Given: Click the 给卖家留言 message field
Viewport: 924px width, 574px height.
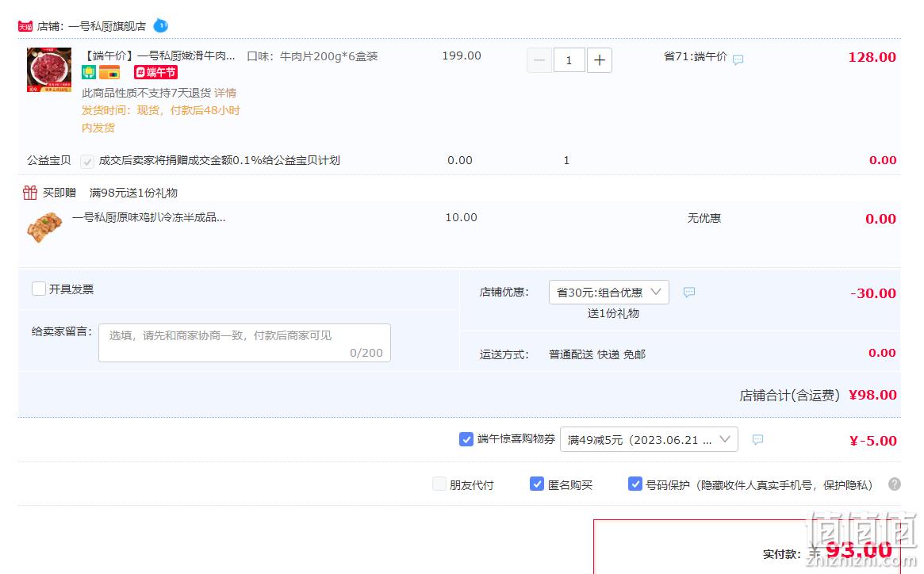Looking at the screenshot, I should [x=244, y=343].
